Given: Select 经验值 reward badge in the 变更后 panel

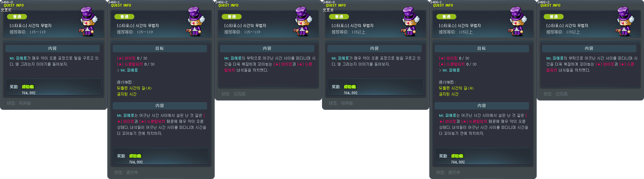Looking at the screenshot, I should 350,87.
